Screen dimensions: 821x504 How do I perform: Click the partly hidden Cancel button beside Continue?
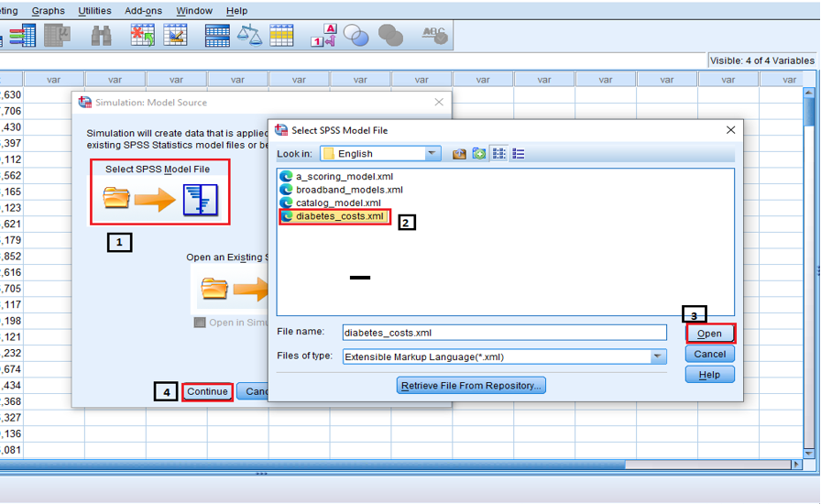252,391
